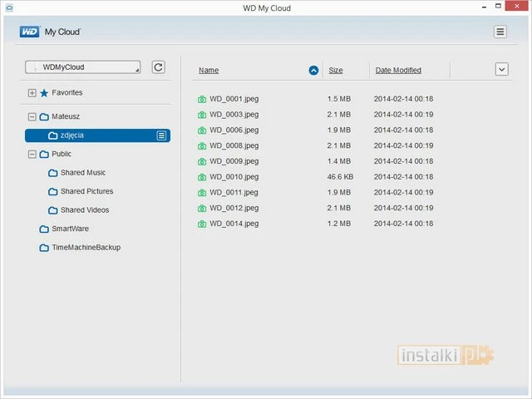The image size is (532, 399).
Task: Click the camera icon of WD_0003.jpeg
Action: [202, 115]
